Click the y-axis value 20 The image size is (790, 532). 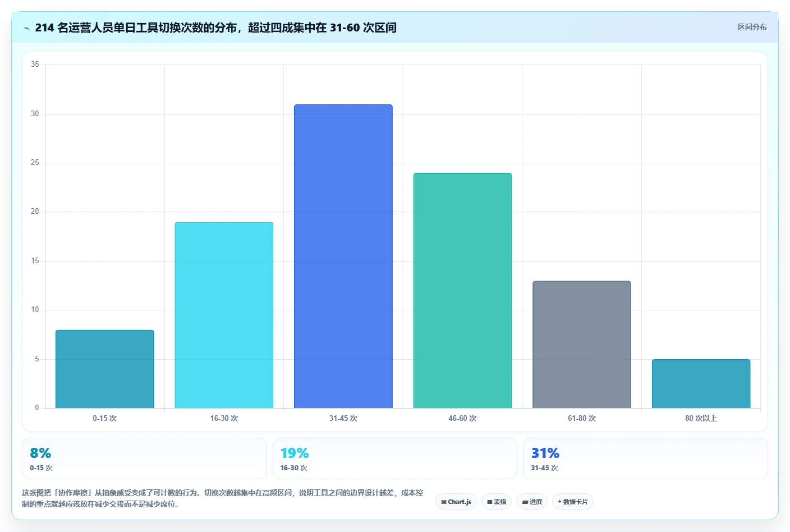click(x=35, y=212)
